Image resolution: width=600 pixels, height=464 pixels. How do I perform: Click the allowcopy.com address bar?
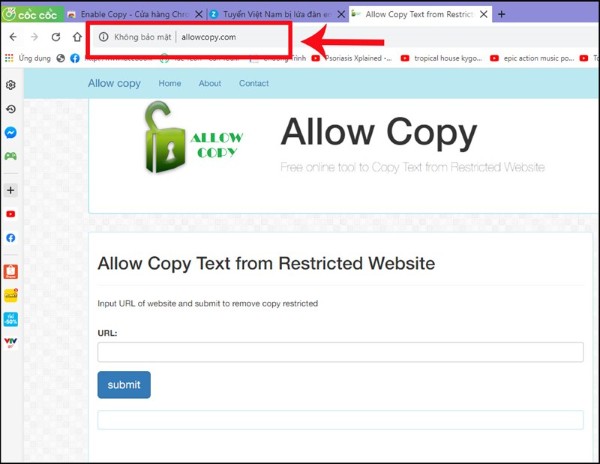pos(209,37)
